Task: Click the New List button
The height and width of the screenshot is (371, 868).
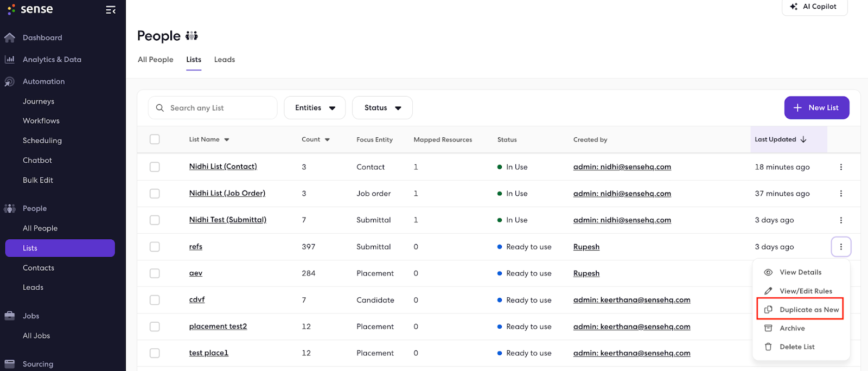Action: (x=816, y=108)
